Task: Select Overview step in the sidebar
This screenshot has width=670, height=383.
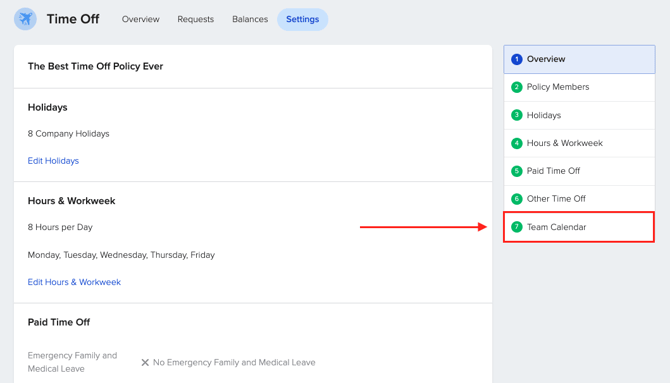Action: click(x=579, y=59)
